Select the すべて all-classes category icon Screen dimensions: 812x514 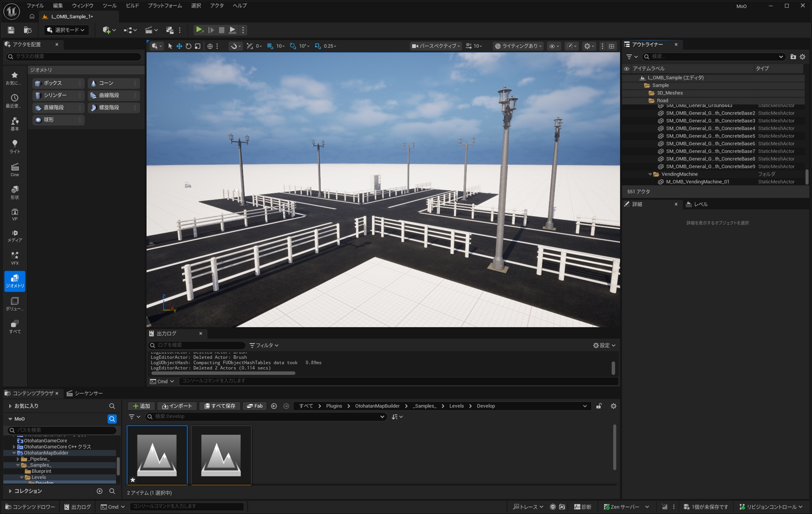point(15,327)
